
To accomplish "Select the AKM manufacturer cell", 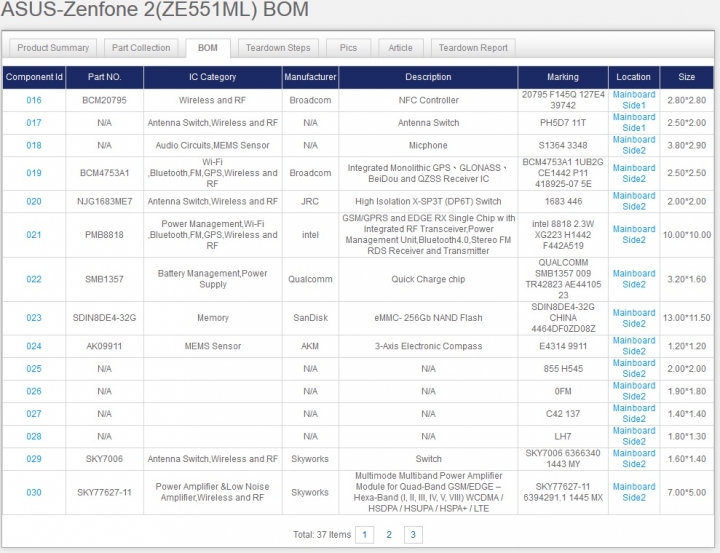I will (x=310, y=346).
